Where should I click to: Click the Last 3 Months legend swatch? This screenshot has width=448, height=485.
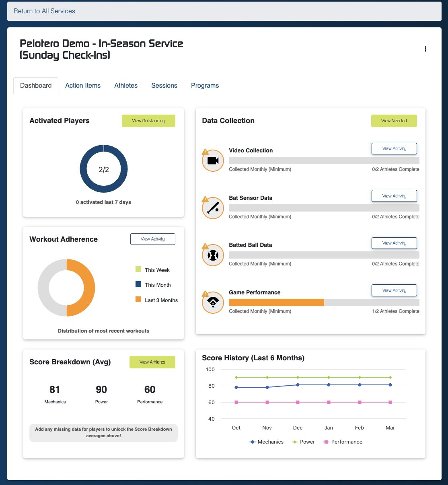(x=138, y=299)
